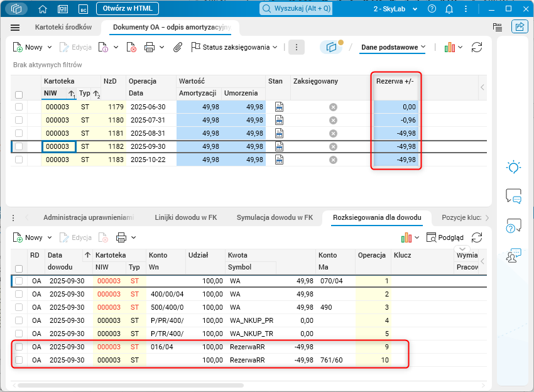Click the Podgląd button in lower panel
The width and height of the screenshot is (534, 392).
pyautogui.click(x=445, y=237)
